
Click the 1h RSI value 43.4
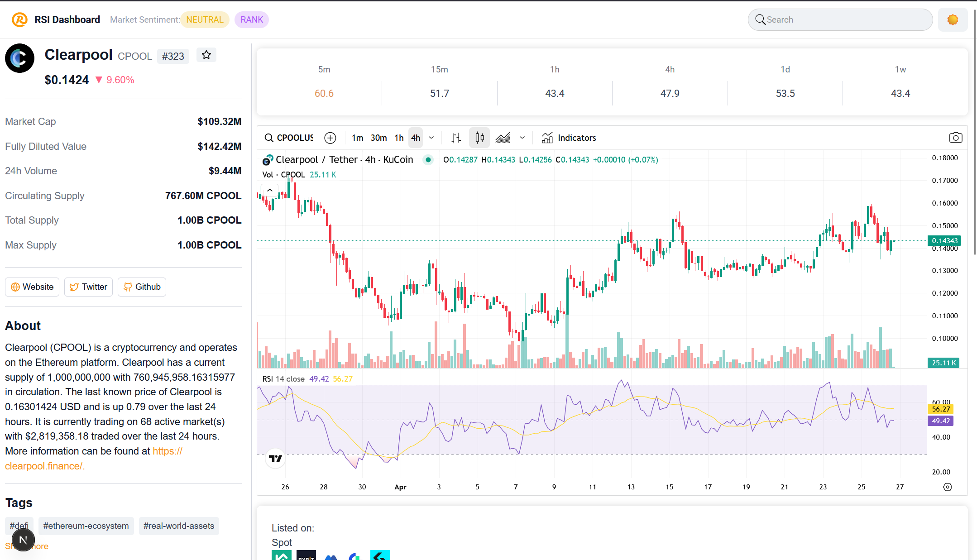coord(555,93)
